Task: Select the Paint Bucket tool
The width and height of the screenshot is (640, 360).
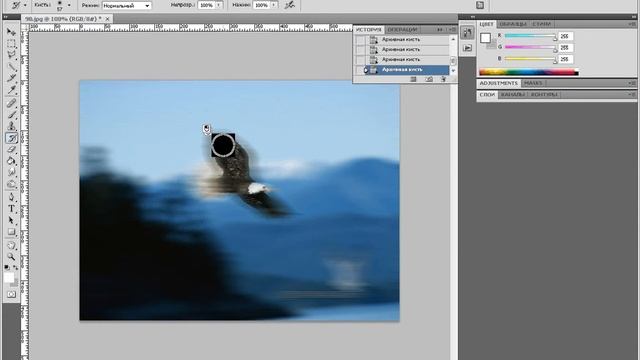Action: point(11,161)
